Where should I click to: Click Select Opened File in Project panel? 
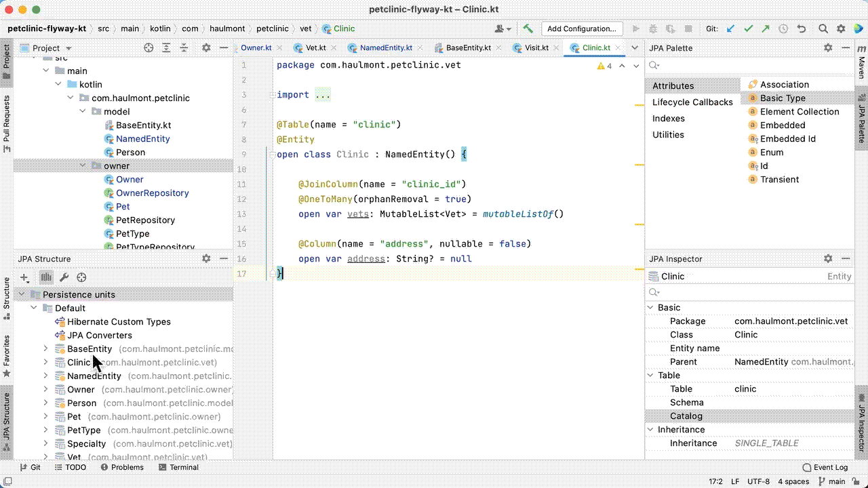point(149,48)
